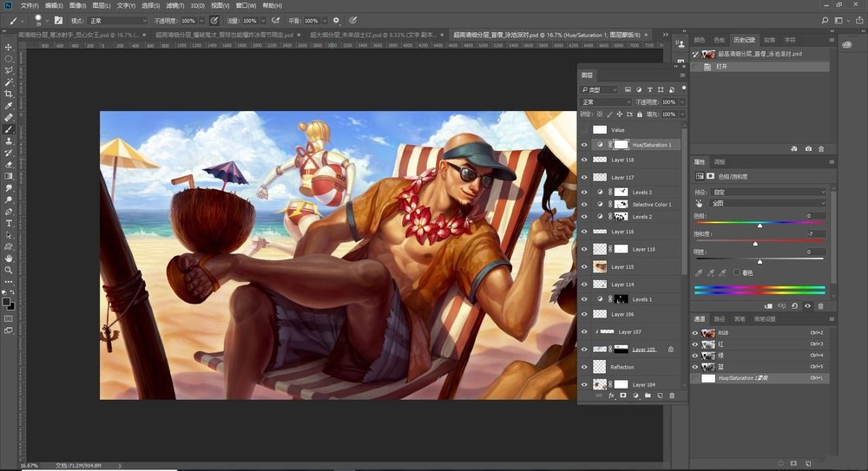This screenshot has width=868, height=471.
Task: Select the Pen tool
Action: [9, 212]
